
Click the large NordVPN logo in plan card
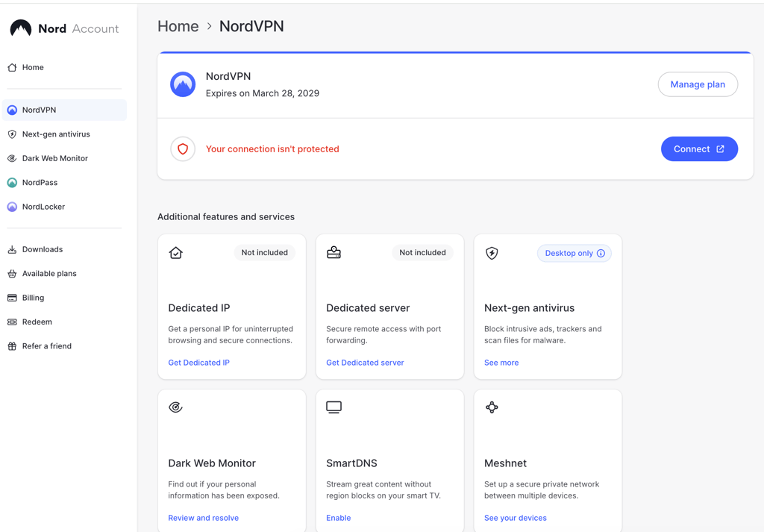click(x=183, y=84)
